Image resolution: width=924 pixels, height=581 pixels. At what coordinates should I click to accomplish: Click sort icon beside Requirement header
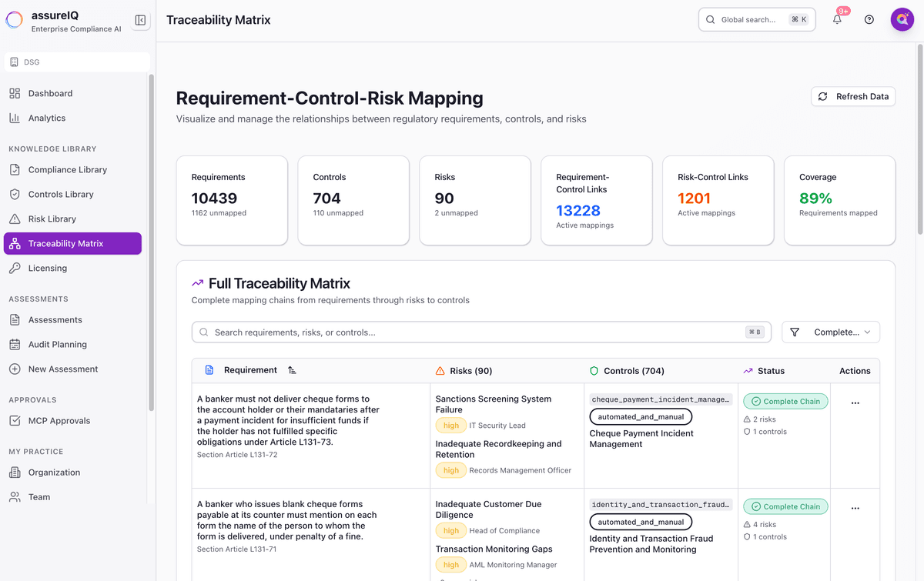click(292, 370)
